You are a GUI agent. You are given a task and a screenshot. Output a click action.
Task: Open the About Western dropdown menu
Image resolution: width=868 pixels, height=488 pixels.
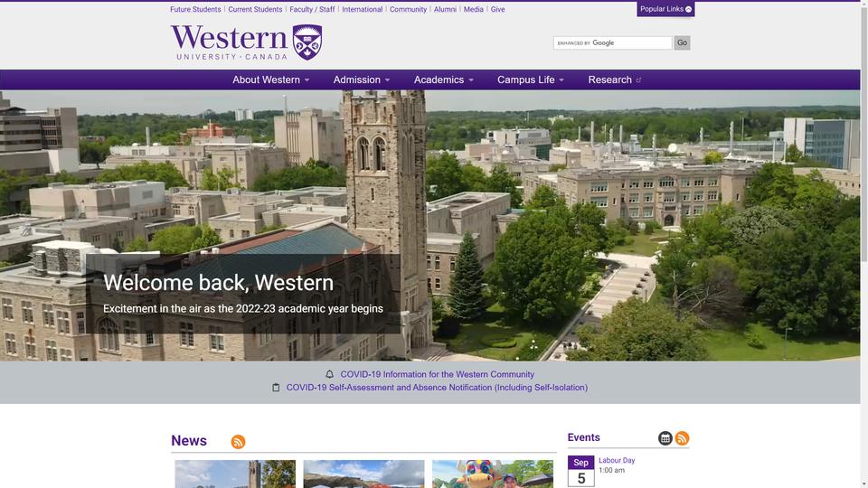[270, 80]
